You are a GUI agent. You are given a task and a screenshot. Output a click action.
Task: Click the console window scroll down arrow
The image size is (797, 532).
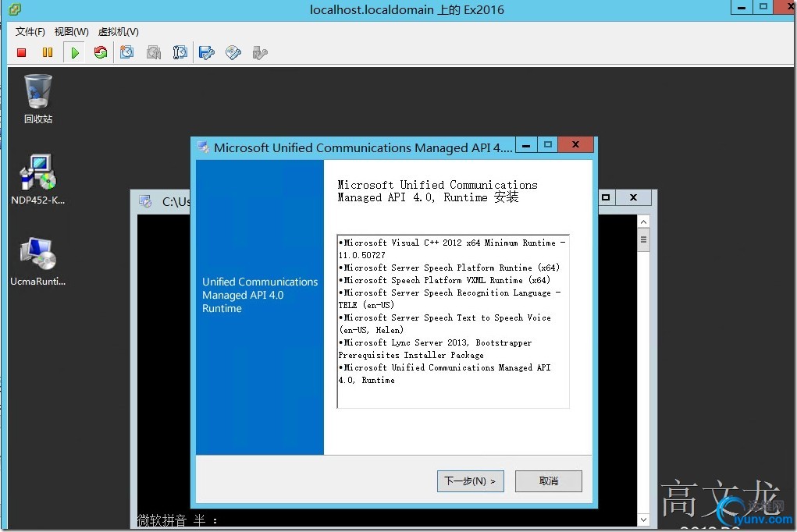click(643, 520)
